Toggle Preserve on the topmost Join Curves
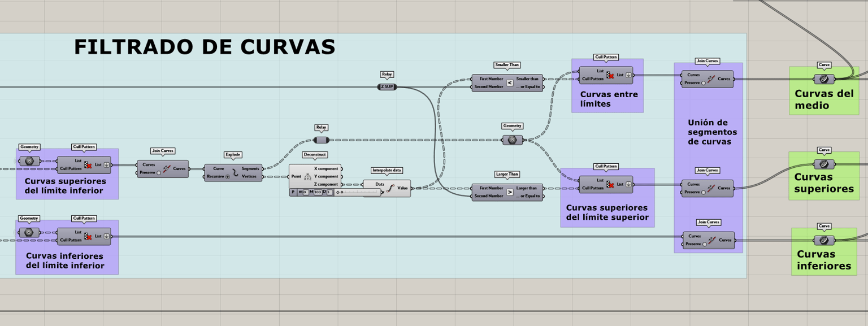 [x=704, y=82]
